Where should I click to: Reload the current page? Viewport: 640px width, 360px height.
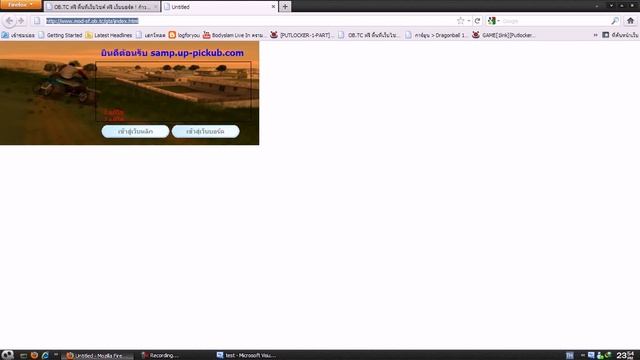(477, 21)
